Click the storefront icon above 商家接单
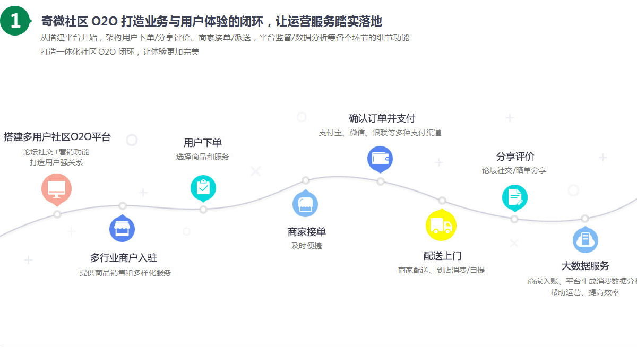 tap(305, 203)
